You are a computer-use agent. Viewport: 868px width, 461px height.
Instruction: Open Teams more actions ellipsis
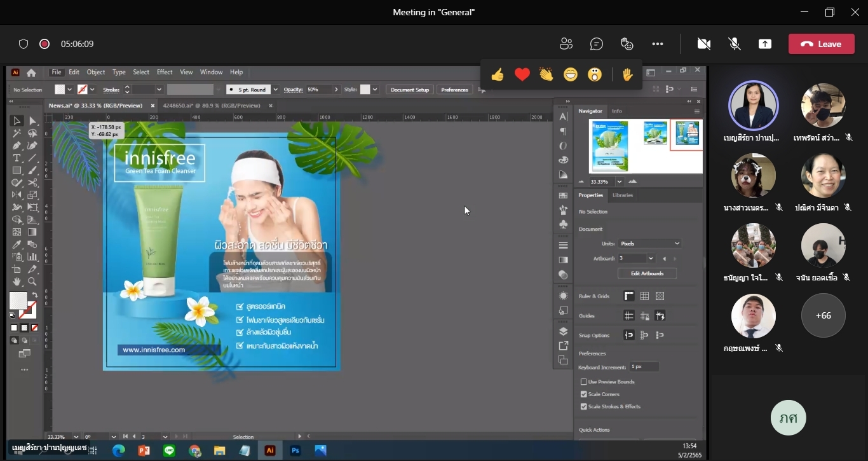click(658, 44)
